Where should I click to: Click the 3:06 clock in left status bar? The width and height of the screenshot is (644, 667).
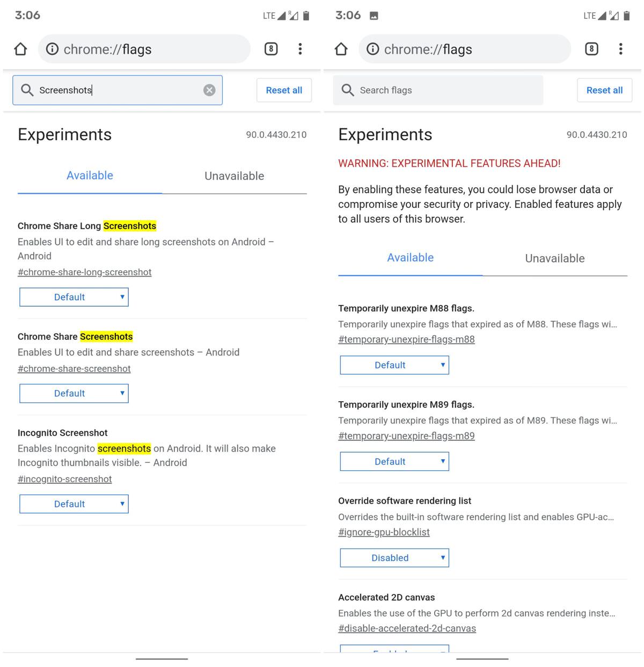(27, 15)
